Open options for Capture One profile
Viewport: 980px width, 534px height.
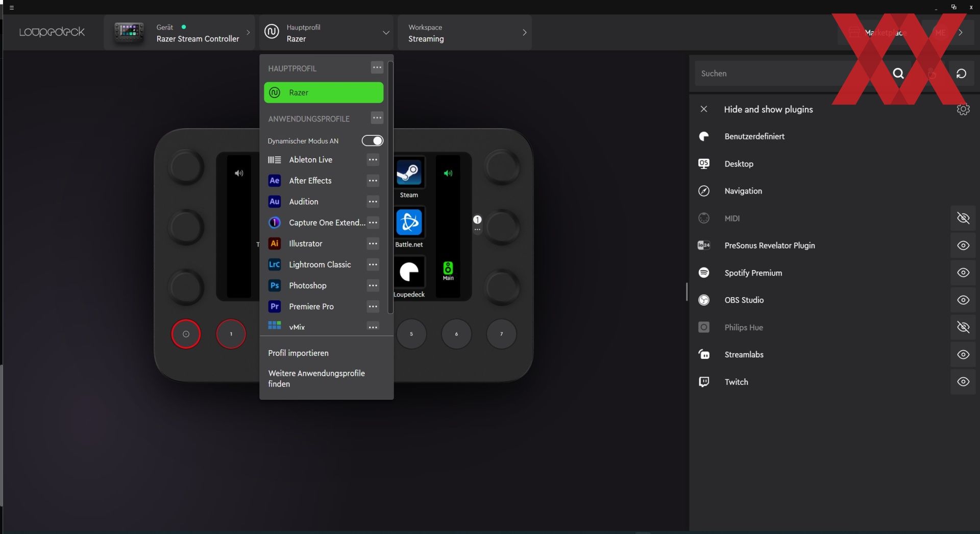tap(373, 223)
